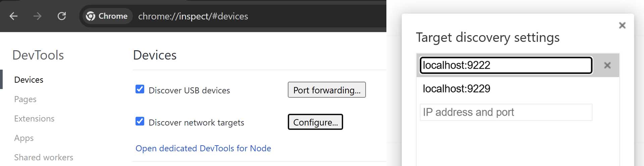
Task: Select Devices in the DevTools sidebar
Action: pyautogui.click(x=29, y=80)
